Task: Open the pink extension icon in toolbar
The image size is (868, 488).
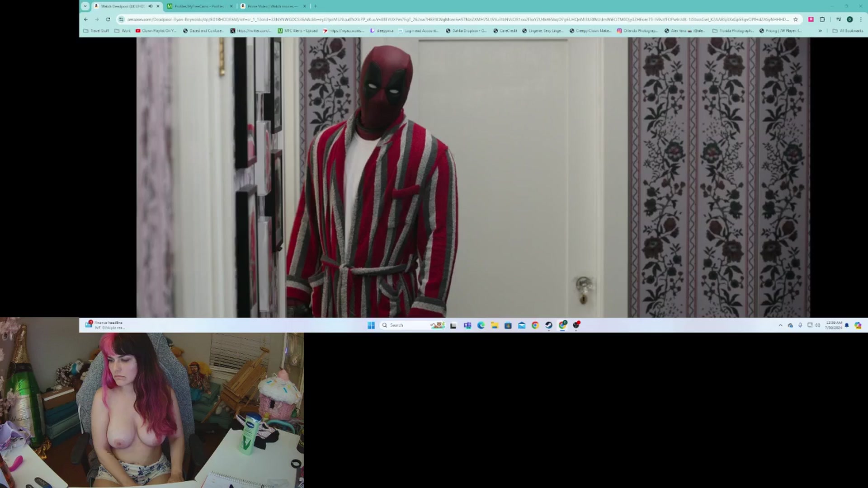Action: point(811,19)
